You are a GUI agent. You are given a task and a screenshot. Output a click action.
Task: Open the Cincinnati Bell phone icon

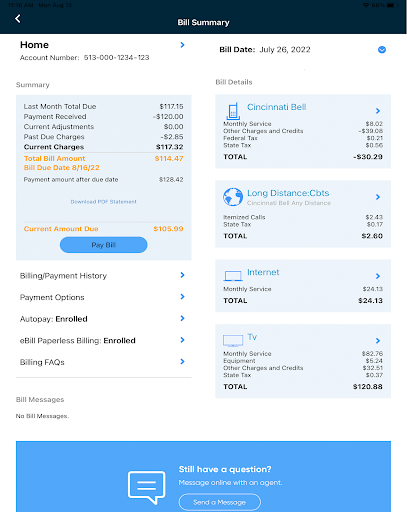tap(233, 111)
